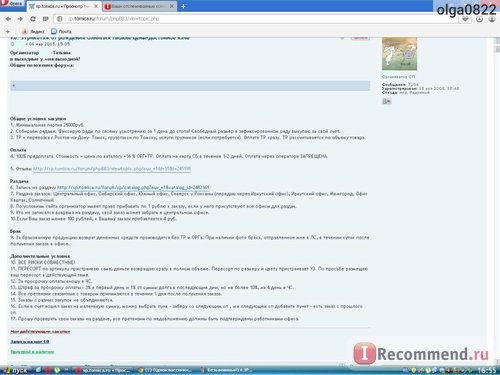Open the blue 'Запись на мои СП' link

coord(30,342)
